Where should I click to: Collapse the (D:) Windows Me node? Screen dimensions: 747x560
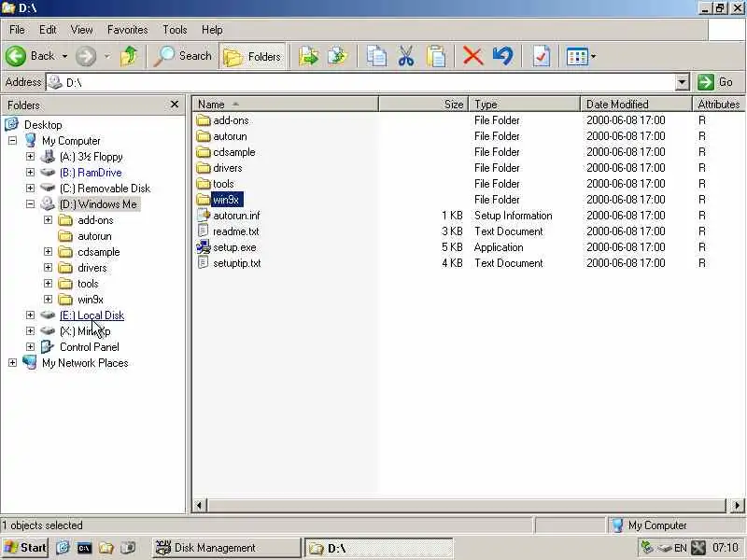coord(30,203)
